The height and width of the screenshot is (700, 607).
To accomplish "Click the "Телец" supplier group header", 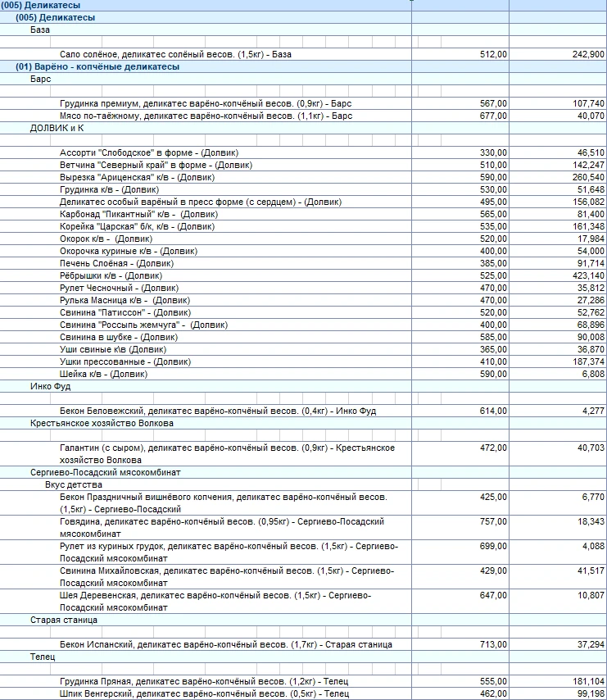I will click(43, 657).
